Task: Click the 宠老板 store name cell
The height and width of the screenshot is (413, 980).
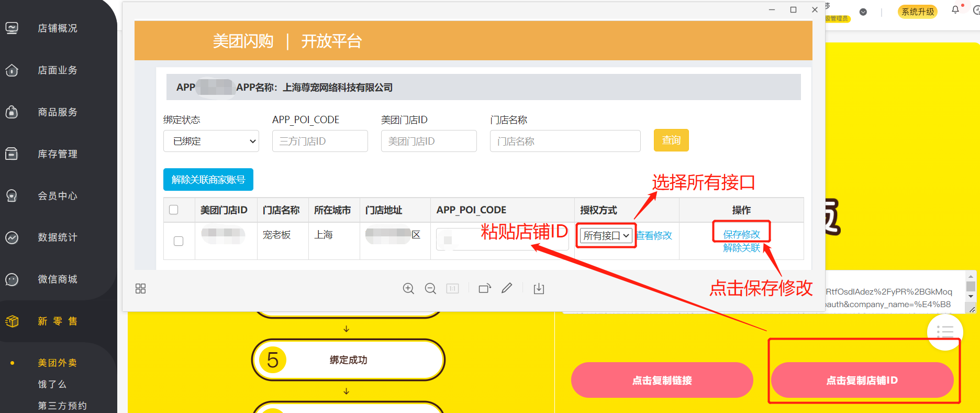Action: tap(283, 241)
